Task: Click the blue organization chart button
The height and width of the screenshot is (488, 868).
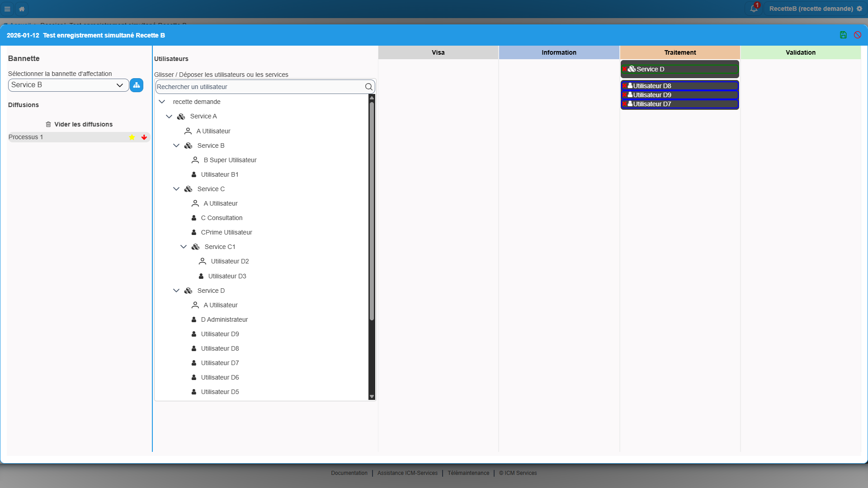Action: [137, 85]
